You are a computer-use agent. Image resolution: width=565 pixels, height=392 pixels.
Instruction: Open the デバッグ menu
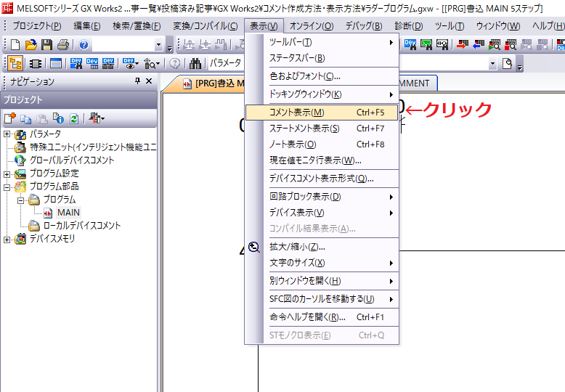[364, 26]
